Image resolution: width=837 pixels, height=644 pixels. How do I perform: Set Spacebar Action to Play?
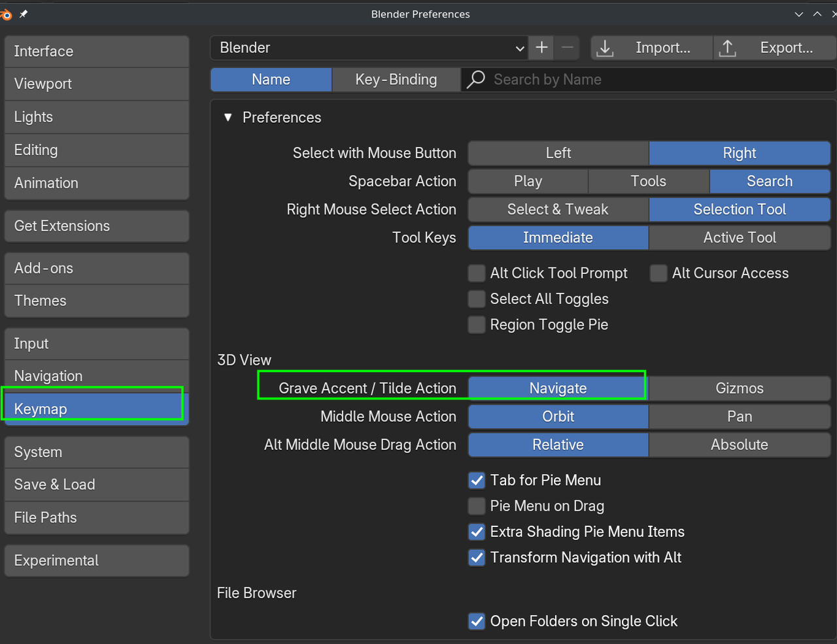(528, 181)
